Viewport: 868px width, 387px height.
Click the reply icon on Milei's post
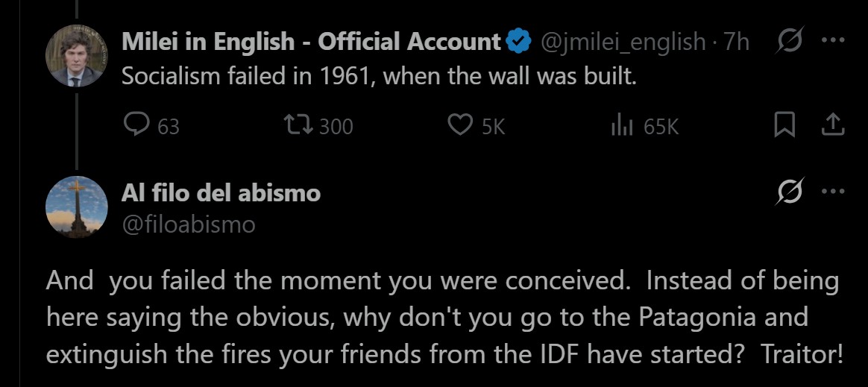coord(136,126)
